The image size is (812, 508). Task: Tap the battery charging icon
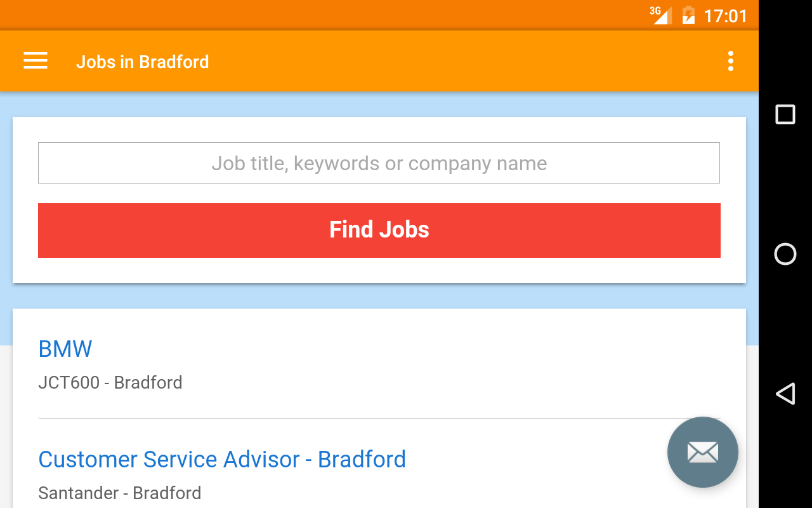click(x=688, y=15)
